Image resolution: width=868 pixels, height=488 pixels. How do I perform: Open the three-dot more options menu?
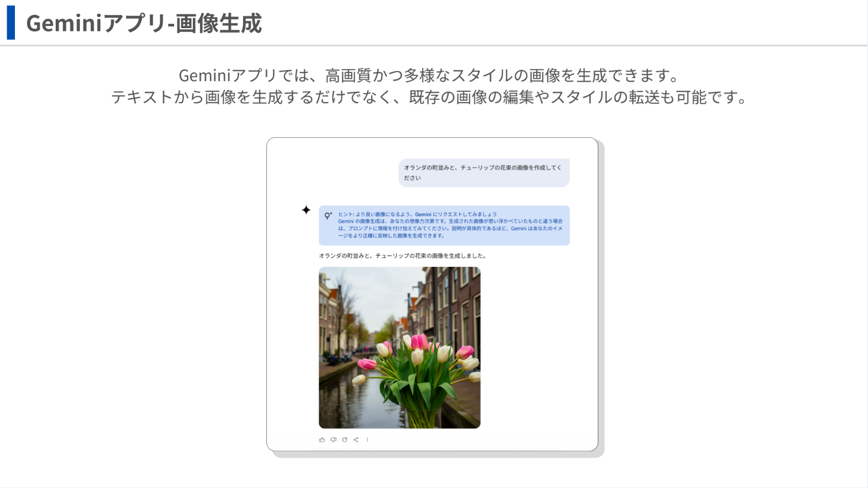pos(368,440)
